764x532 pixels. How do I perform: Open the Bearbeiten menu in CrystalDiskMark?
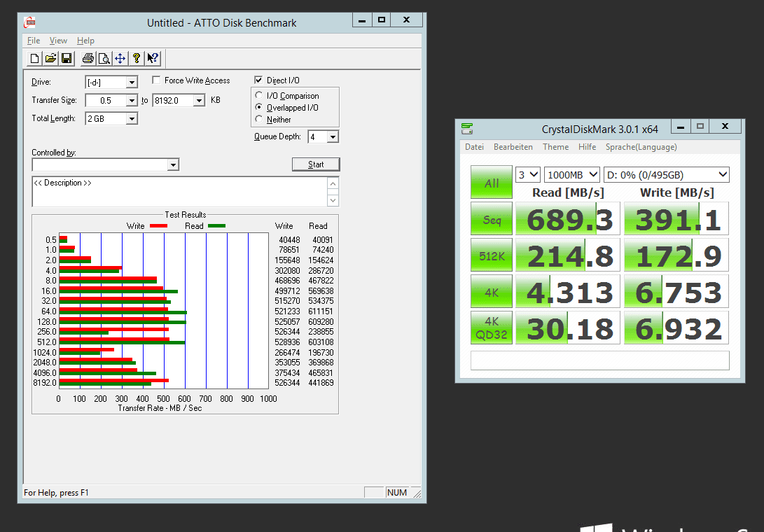point(513,147)
